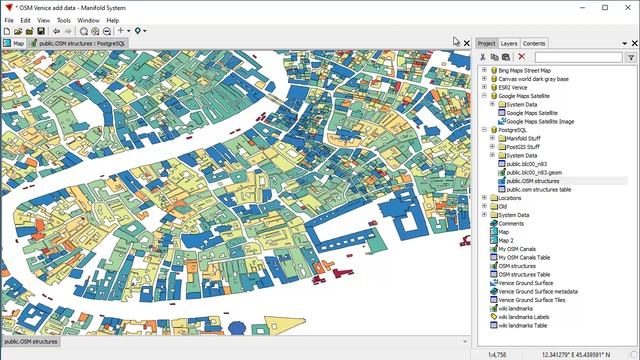Open the Help menu
The width and height of the screenshot is (640, 360).
click(113, 20)
